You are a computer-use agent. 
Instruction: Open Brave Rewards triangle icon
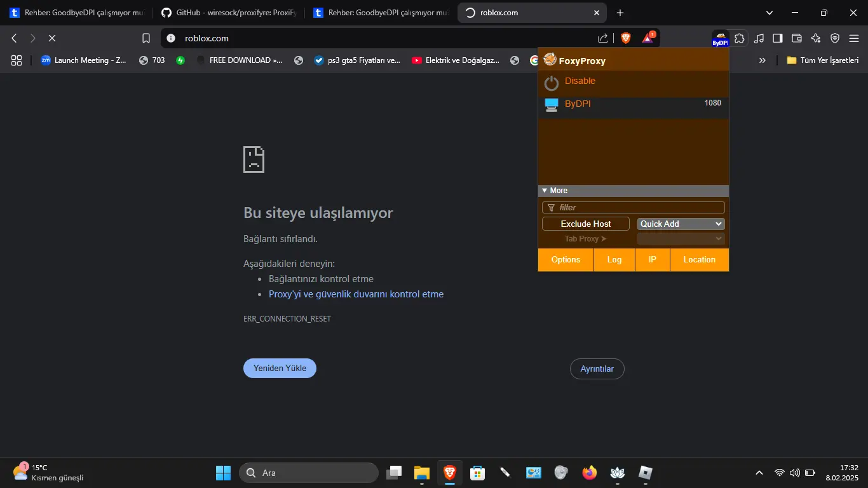(648, 38)
